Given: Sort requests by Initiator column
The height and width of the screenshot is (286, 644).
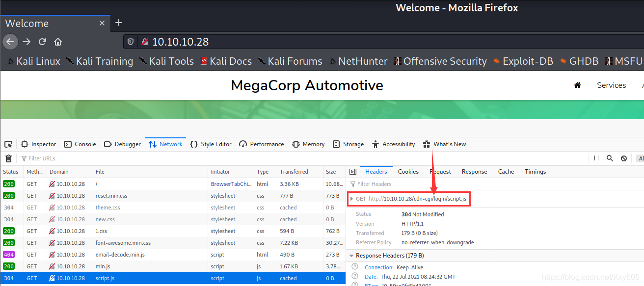Looking at the screenshot, I should point(231,172).
